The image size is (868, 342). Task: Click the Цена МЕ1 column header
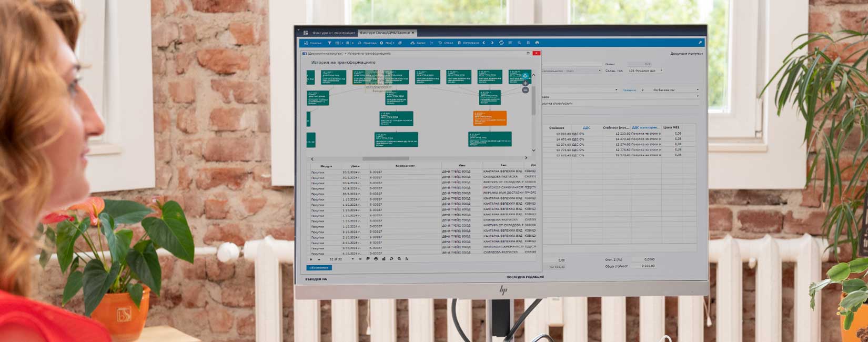[x=671, y=127]
